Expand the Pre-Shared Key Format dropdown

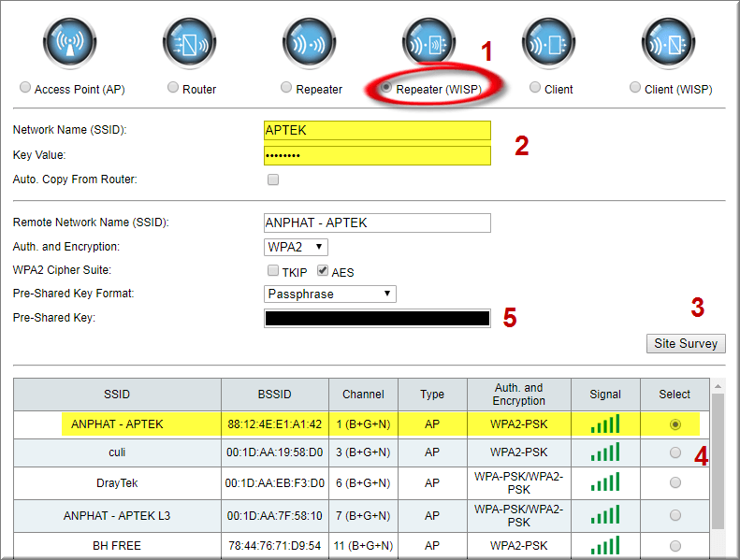330,294
